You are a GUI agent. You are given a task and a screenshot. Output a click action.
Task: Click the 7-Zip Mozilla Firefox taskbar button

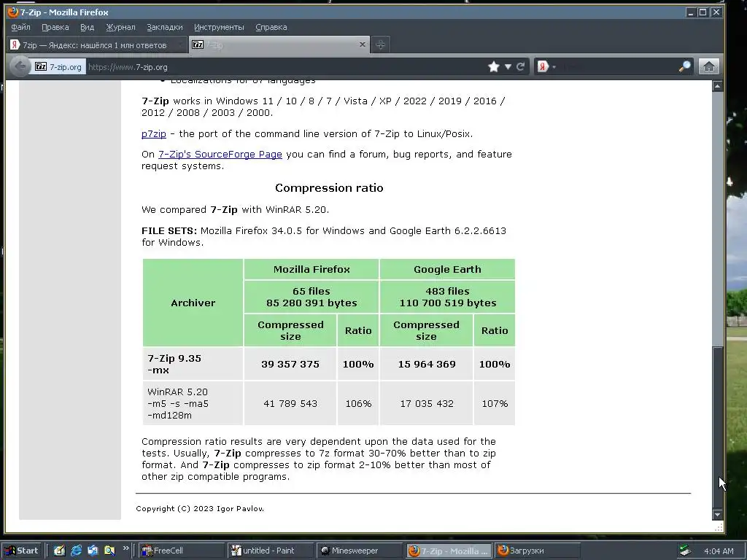pyautogui.click(x=449, y=551)
